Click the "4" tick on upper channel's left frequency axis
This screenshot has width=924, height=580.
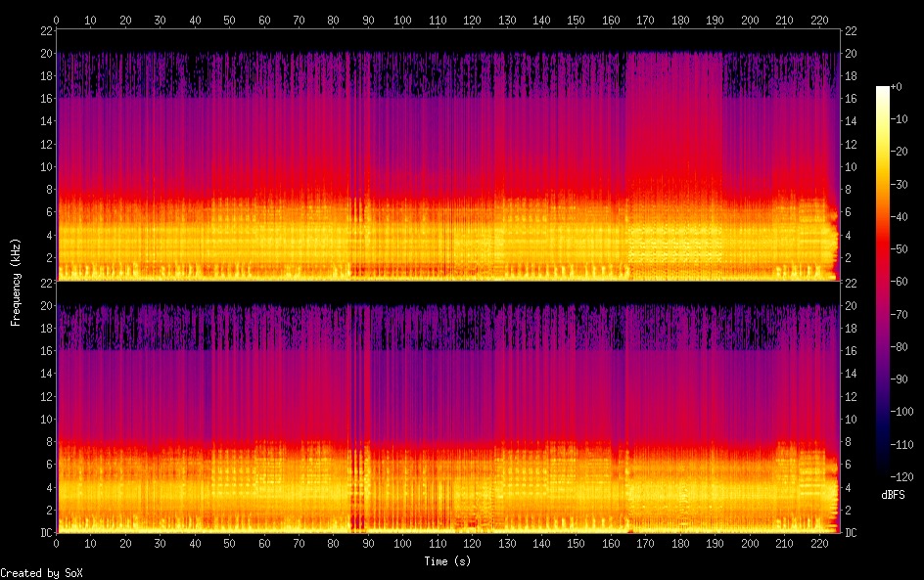click(50, 235)
